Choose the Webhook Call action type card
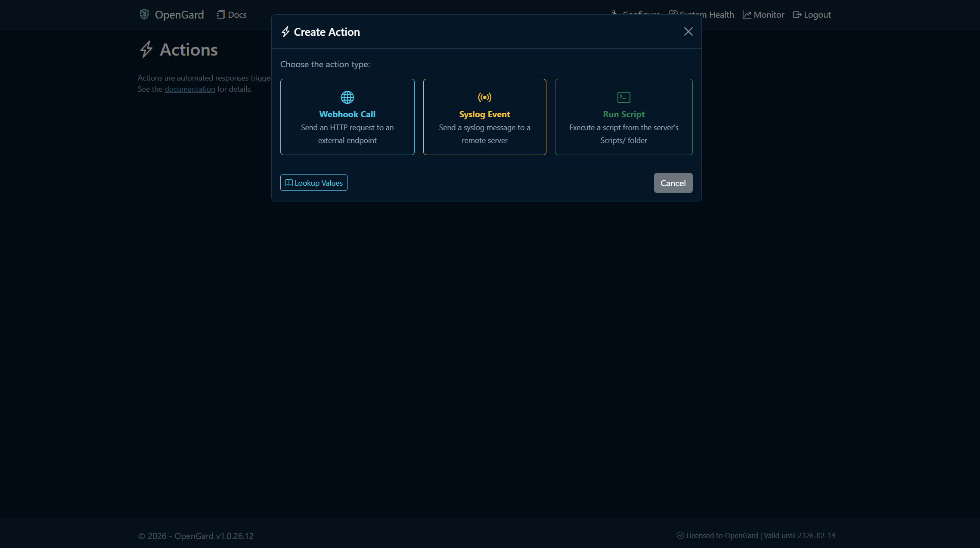This screenshot has width=980, height=548. pos(347,117)
